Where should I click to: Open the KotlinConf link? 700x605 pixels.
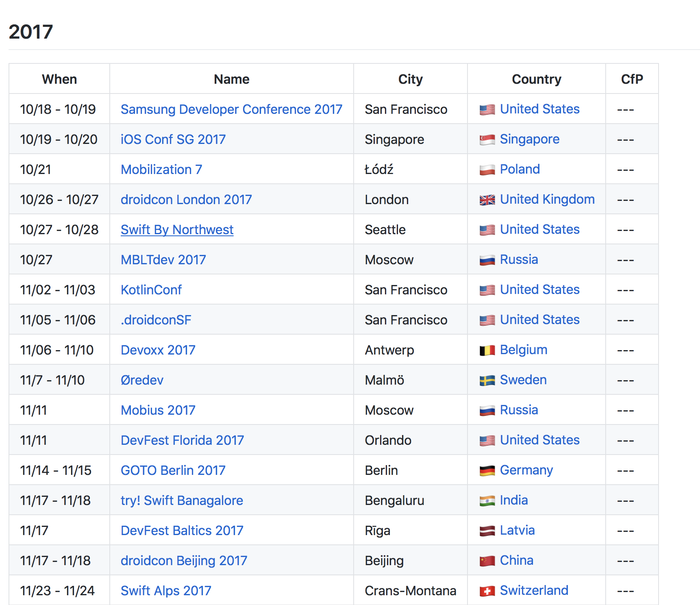151,289
